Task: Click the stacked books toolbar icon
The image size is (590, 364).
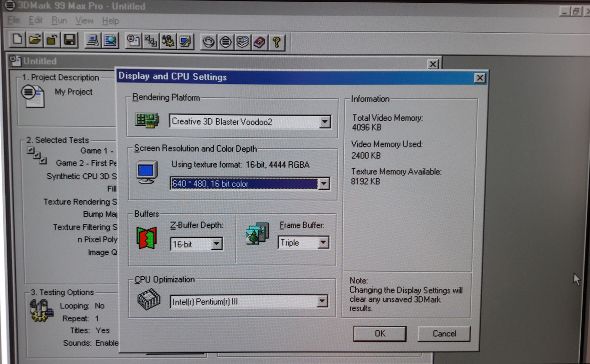Action: tap(242, 42)
